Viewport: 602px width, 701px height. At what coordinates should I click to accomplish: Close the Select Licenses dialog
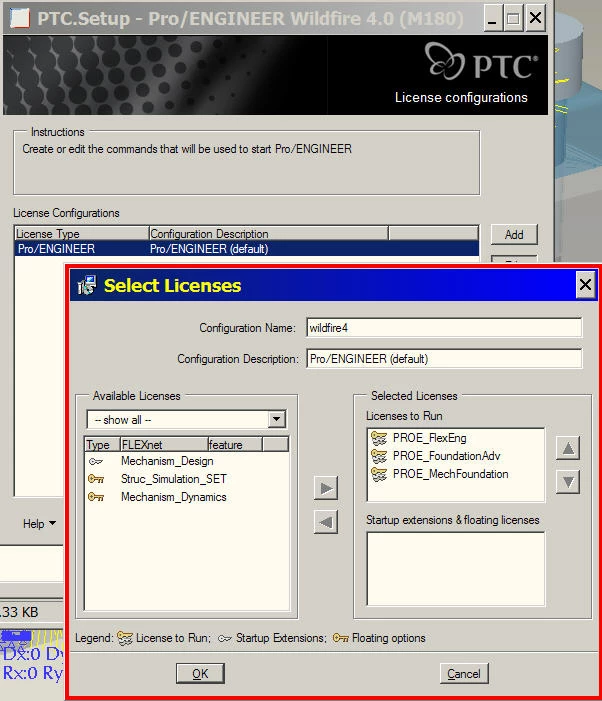585,285
